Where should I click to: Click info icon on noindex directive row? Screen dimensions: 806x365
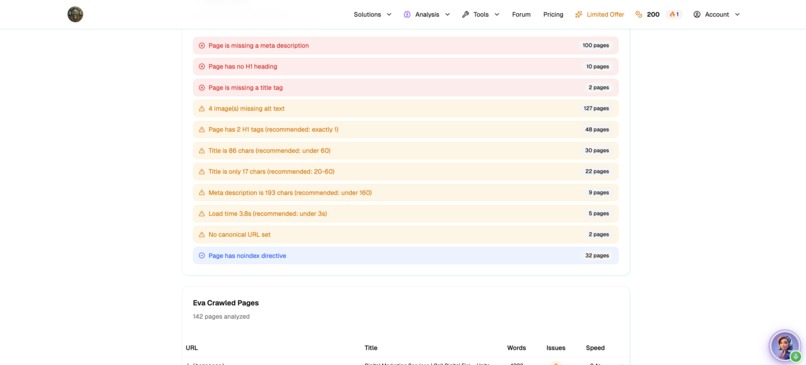pyautogui.click(x=202, y=256)
